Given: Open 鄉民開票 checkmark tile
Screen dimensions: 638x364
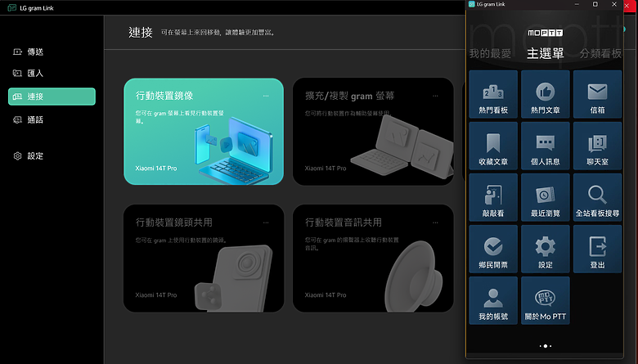Looking at the screenshot, I should [x=493, y=249].
